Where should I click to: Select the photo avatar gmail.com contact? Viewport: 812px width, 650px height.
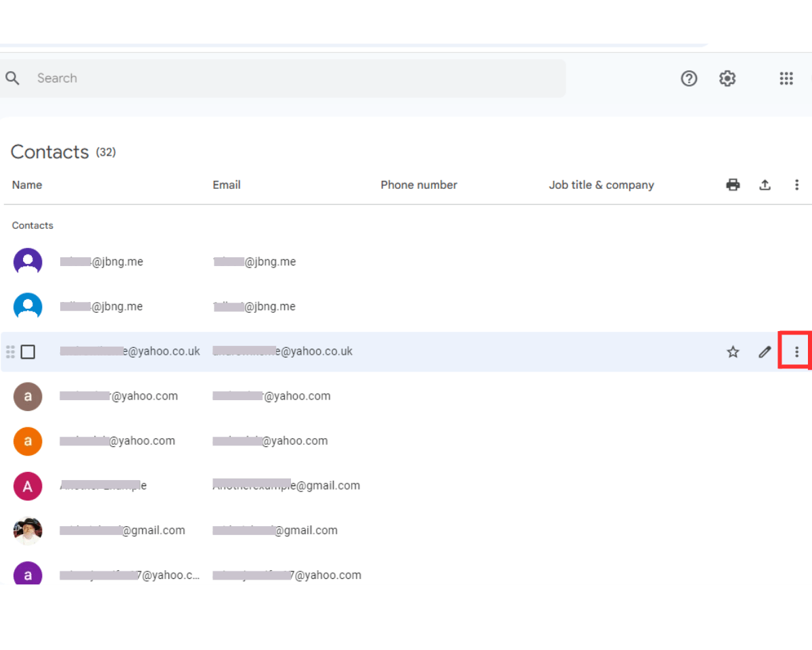tap(28, 531)
